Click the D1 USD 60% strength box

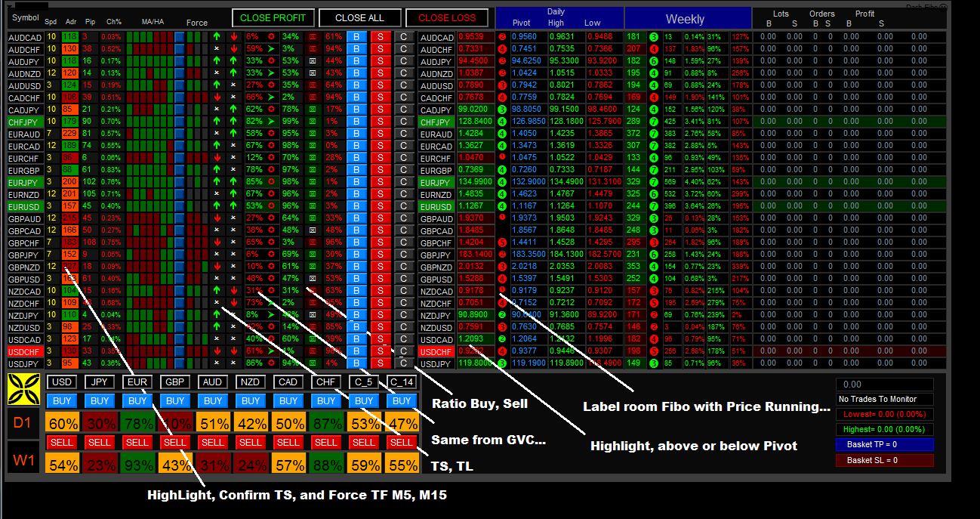tap(62, 422)
